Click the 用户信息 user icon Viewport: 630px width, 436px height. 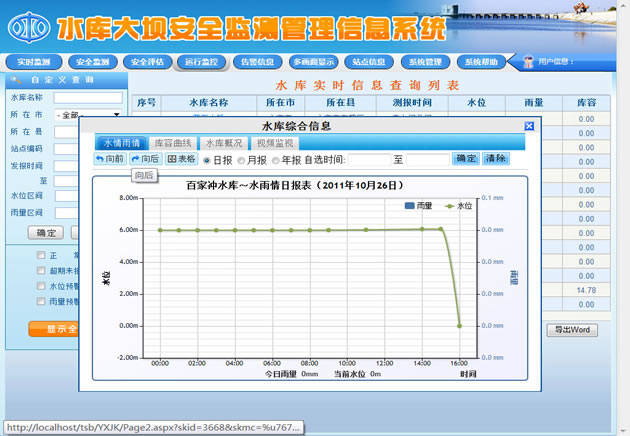click(x=528, y=62)
